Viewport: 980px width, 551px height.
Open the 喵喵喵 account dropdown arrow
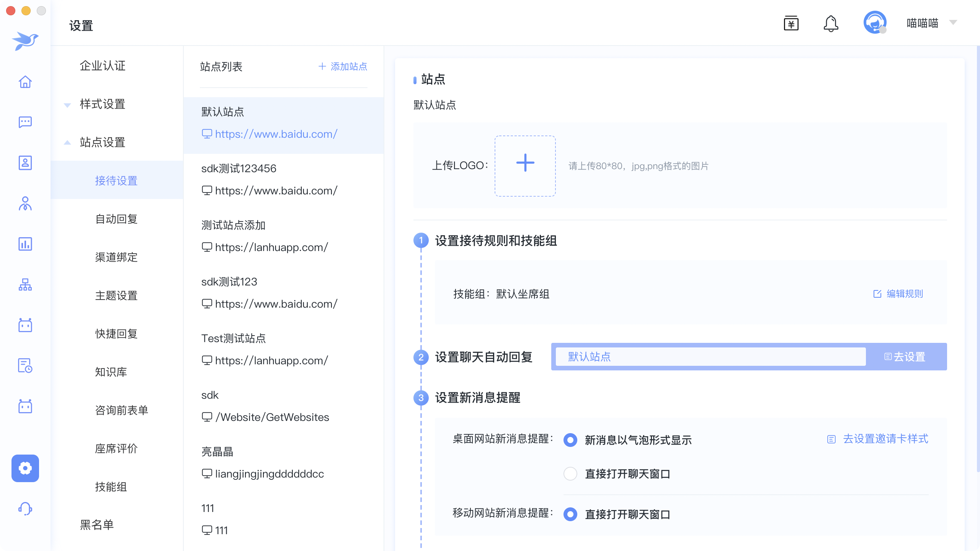point(953,23)
